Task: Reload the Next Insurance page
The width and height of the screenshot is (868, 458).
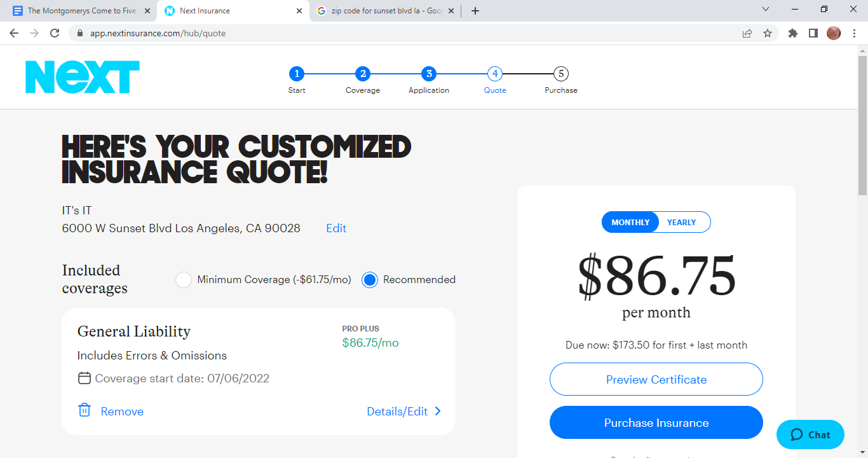Action: click(55, 33)
